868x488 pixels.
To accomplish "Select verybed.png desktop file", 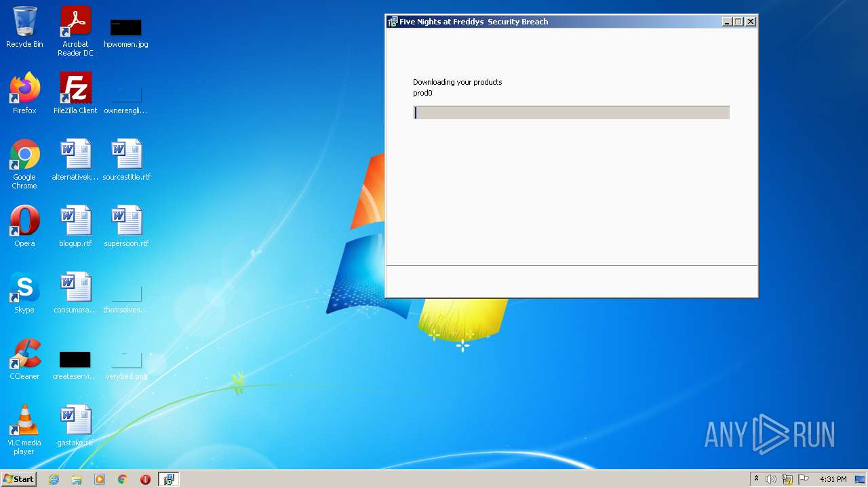I will [x=126, y=365].
